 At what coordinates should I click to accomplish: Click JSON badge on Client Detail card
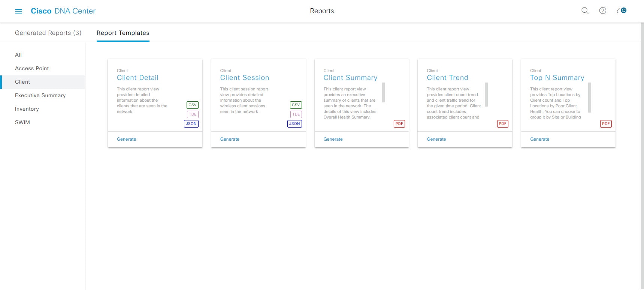(191, 124)
